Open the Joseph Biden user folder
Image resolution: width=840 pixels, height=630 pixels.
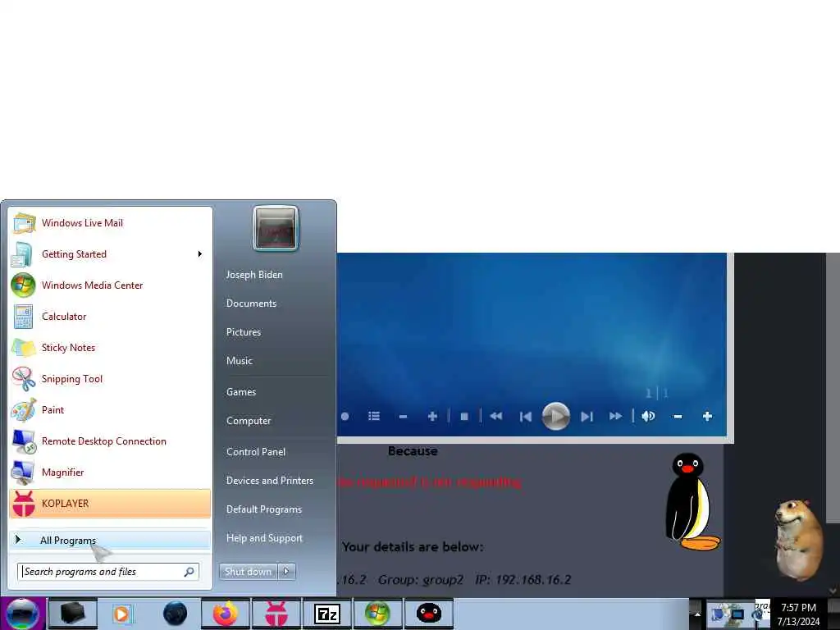click(x=254, y=275)
